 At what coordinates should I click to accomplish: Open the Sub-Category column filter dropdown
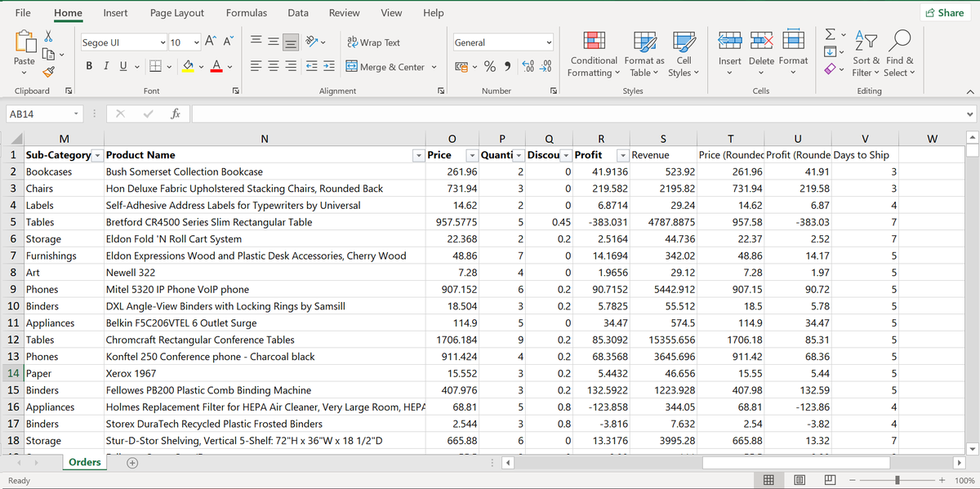(x=97, y=155)
